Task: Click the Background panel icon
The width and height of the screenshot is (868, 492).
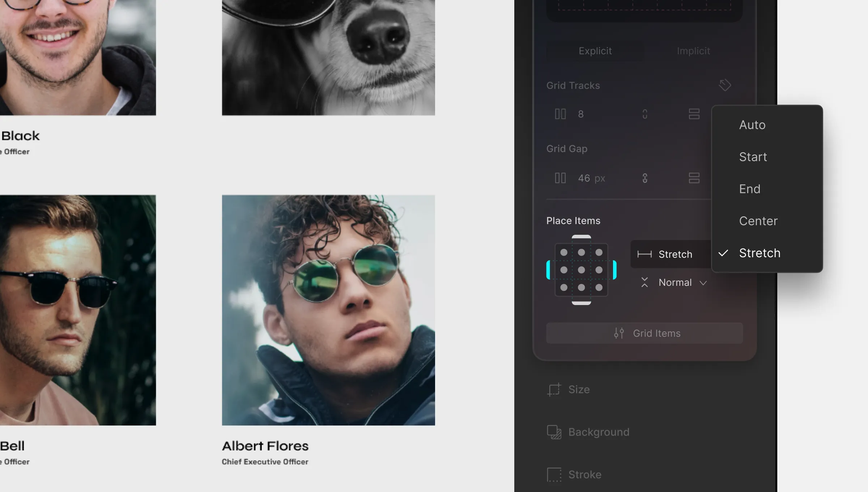Action: (553, 432)
